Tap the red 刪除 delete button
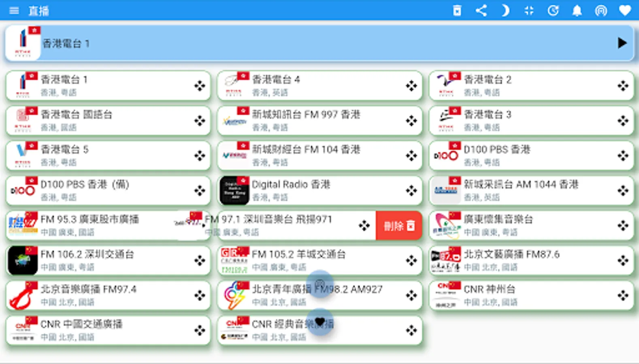Viewport: 639px width, 364px height. [x=399, y=226]
